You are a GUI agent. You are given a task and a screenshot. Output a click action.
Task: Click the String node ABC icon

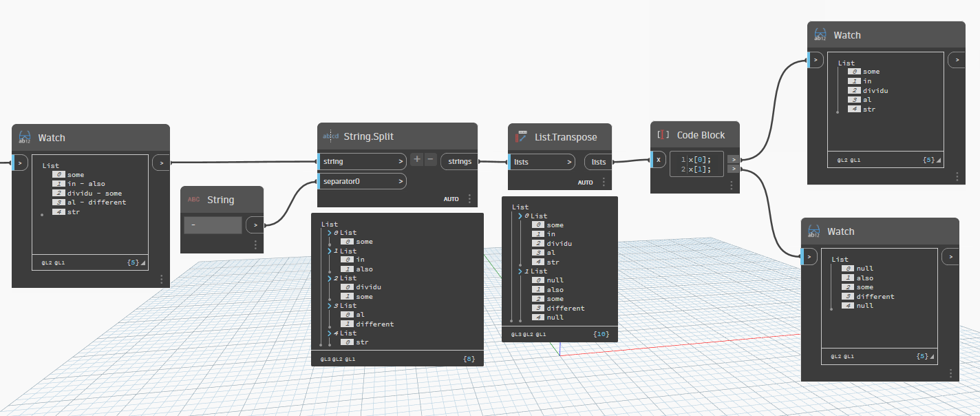tap(194, 200)
